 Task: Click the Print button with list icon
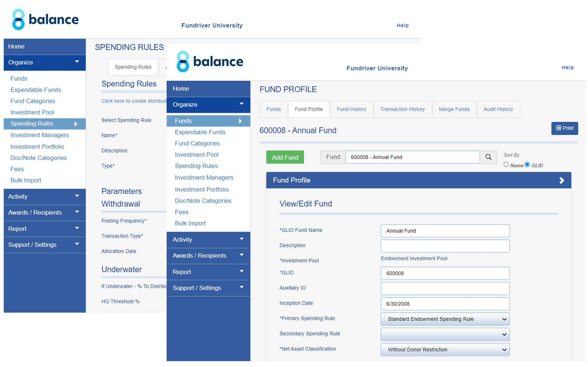pyautogui.click(x=564, y=128)
